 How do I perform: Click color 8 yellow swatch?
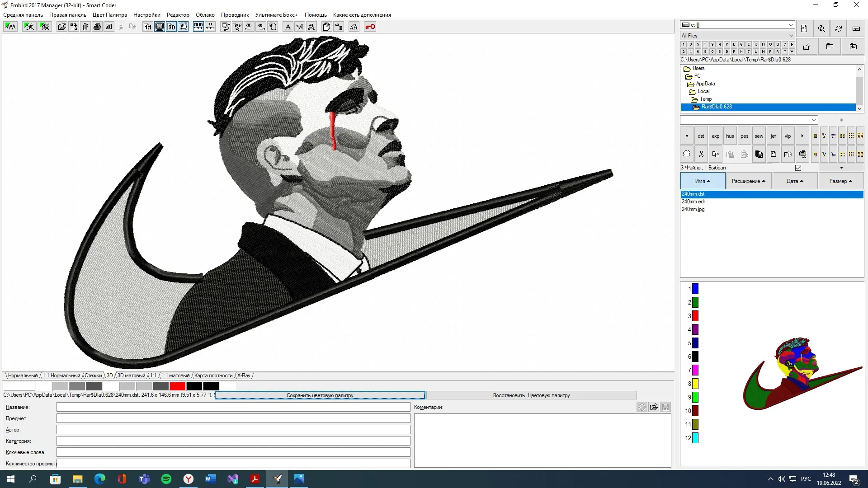(x=695, y=384)
